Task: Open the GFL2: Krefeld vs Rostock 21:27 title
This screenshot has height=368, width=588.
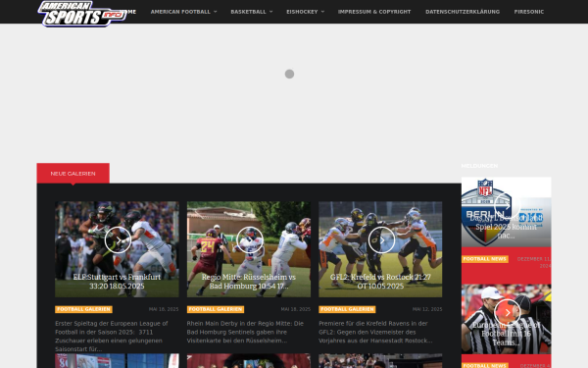Action: (x=380, y=282)
